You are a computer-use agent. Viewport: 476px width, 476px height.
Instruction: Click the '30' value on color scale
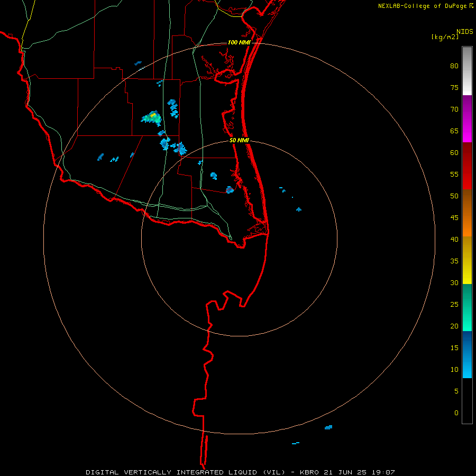coord(454,282)
